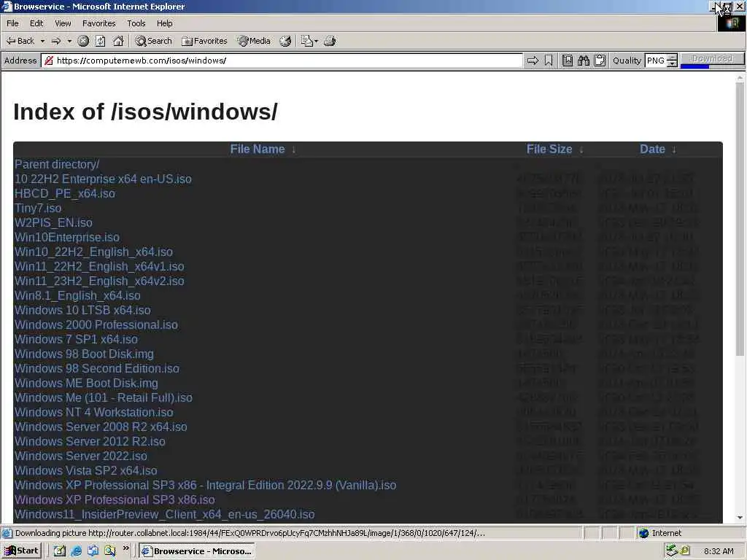Image resolution: width=747 pixels, height=560 pixels.
Task: Download HBCD_PE_x64.iso
Action: point(65,193)
